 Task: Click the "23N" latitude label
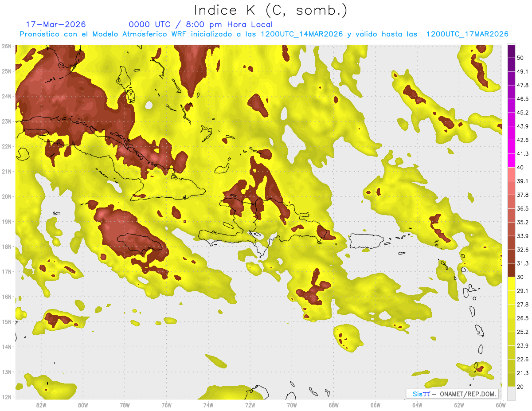(x=7, y=121)
